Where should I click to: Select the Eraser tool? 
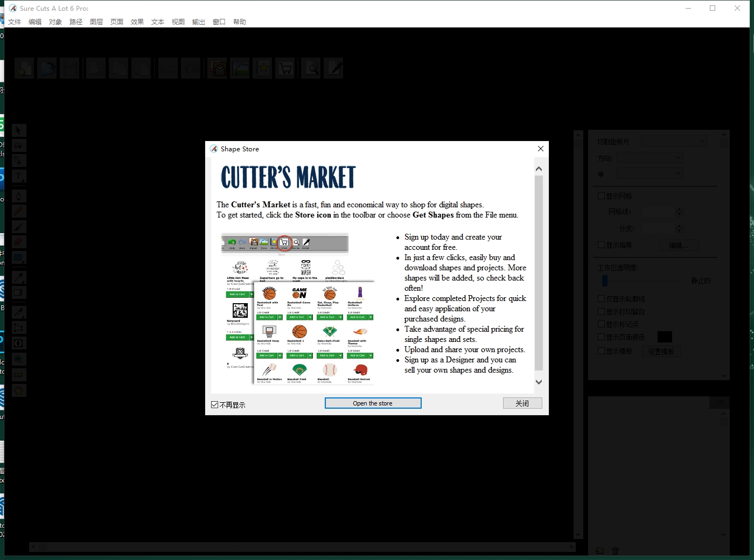pos(19,242)
